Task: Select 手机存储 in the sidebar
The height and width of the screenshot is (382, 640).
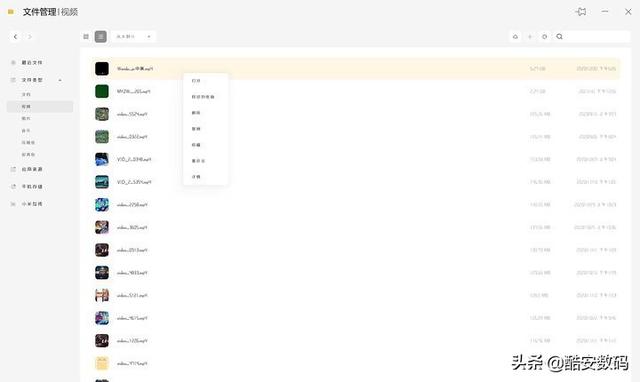Action: coord(32,187)
